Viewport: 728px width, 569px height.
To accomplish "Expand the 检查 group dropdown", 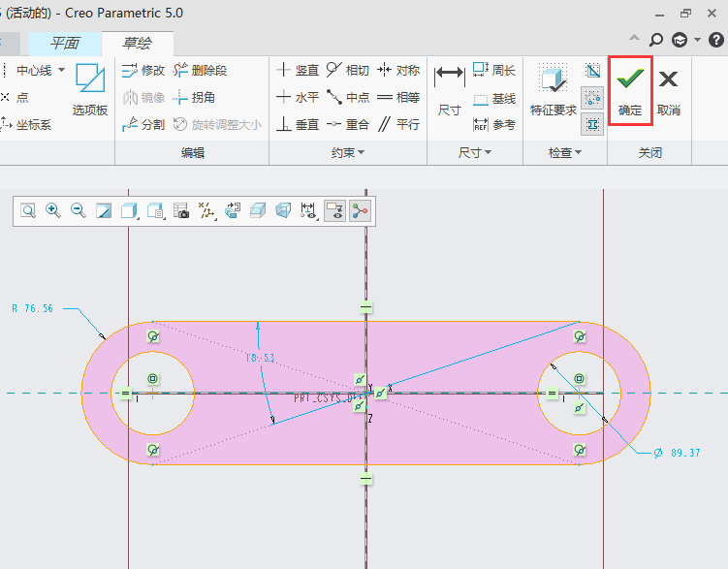I will click(564, 152).
